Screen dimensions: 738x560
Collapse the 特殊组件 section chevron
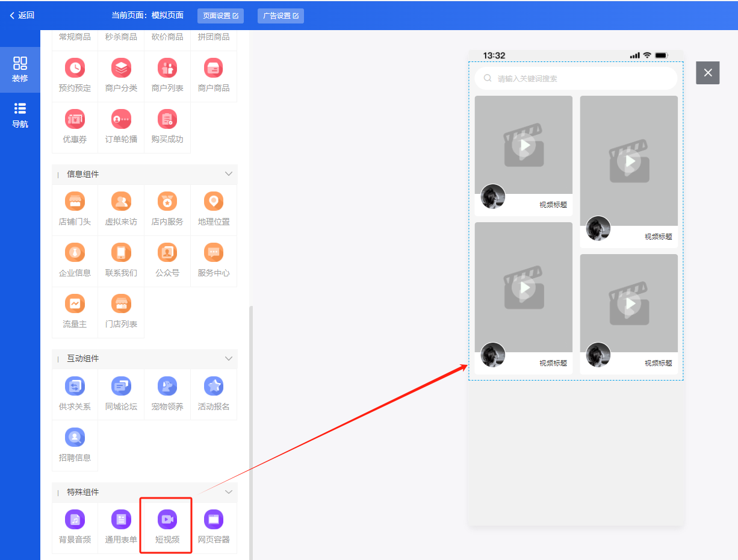pyautogui.click(x=229, y=492)
